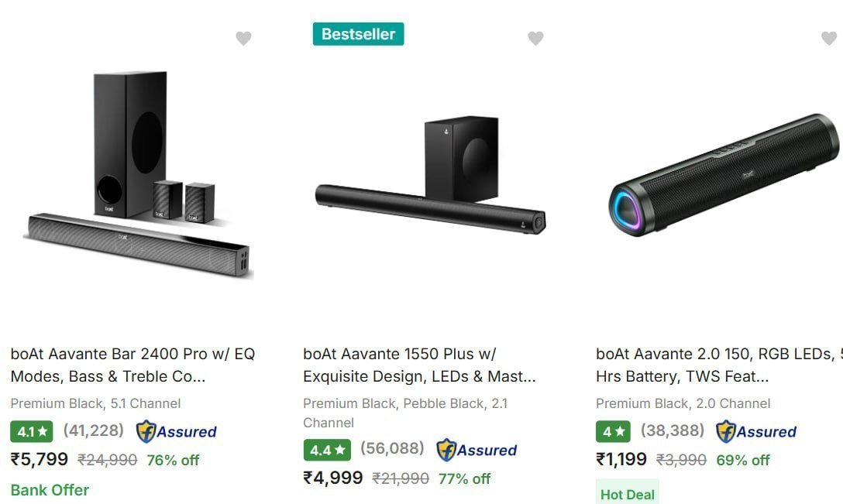Image resolution: width=843 pixels, height=504 pixels.
Task: Wishlist the Aavante Bar 2400 Pro heart
Action: pos(243,38)
